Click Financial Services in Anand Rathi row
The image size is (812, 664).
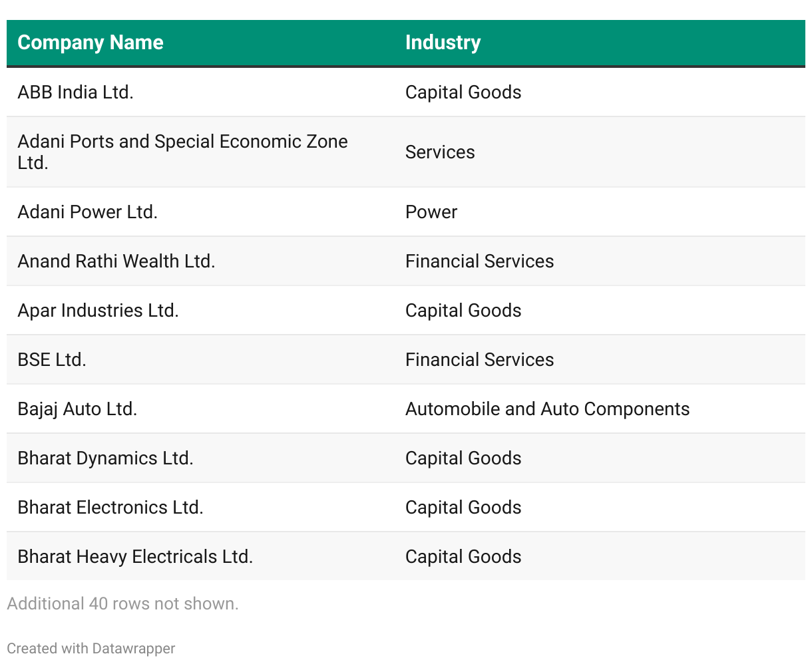pos(479,261)
